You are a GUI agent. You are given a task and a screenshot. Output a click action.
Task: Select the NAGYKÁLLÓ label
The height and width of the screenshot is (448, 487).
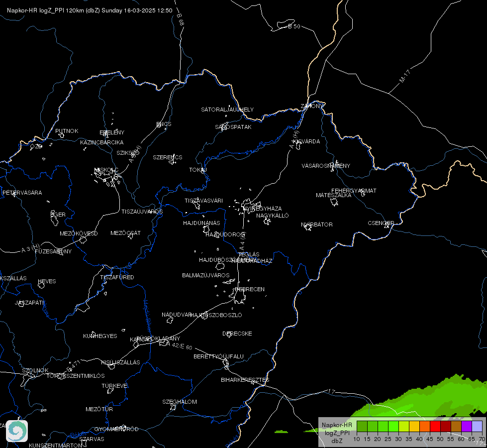[x=273, y=216]
